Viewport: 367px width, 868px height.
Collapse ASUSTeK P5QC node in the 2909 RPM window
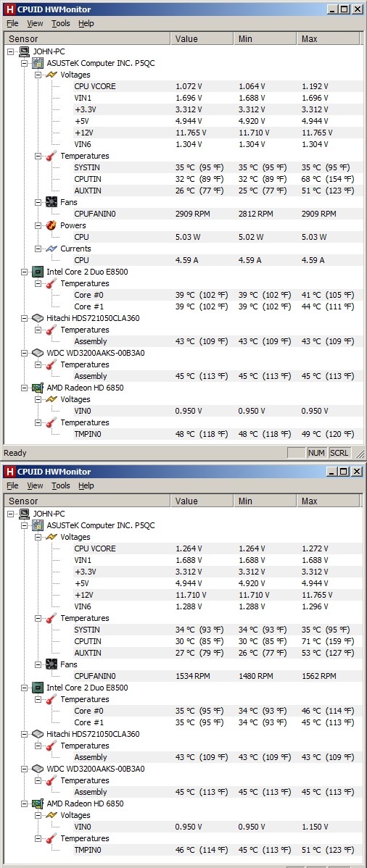(x=25, y=63)
